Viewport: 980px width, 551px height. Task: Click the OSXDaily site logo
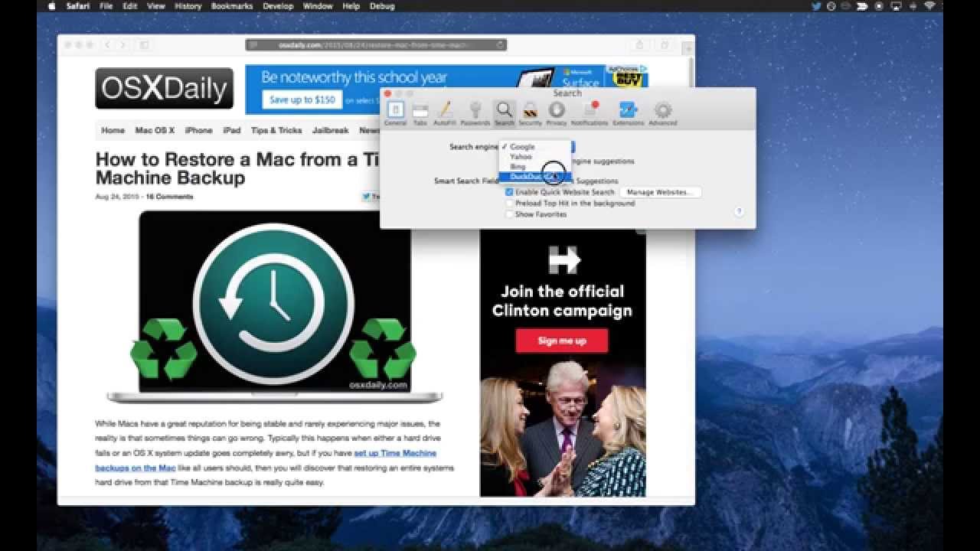165,89
